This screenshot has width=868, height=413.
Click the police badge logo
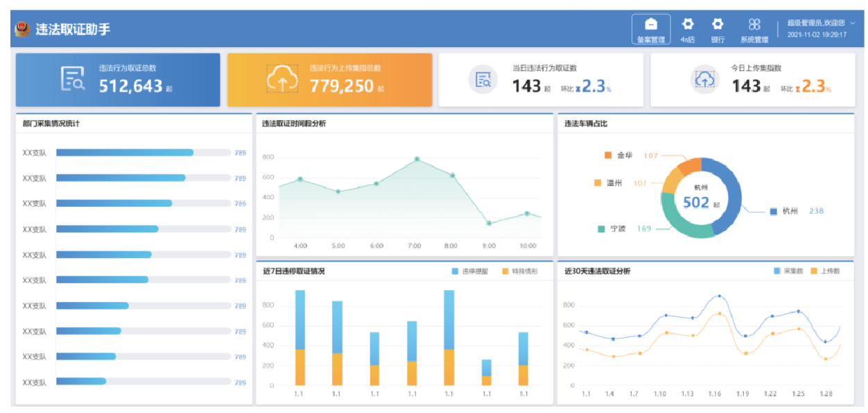[23, 29]
